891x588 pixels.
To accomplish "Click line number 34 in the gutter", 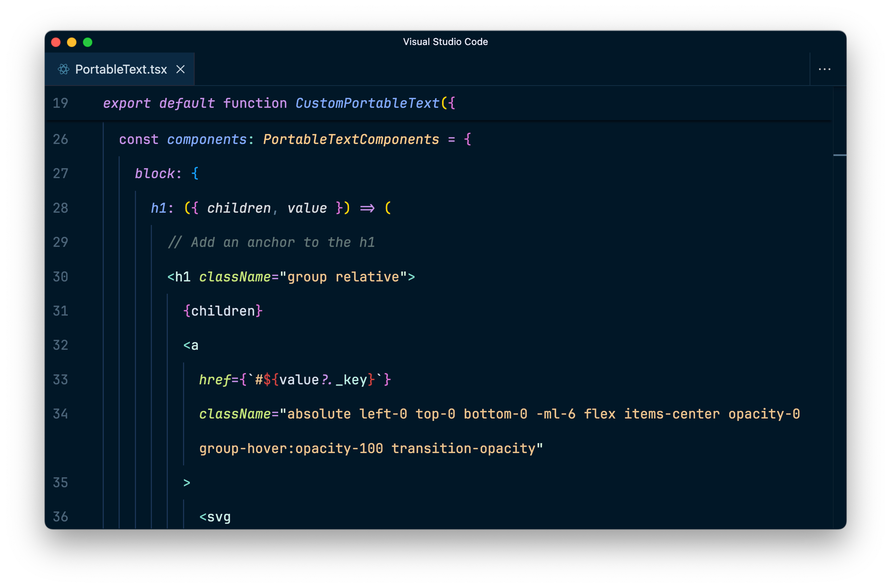I will 60,414.
